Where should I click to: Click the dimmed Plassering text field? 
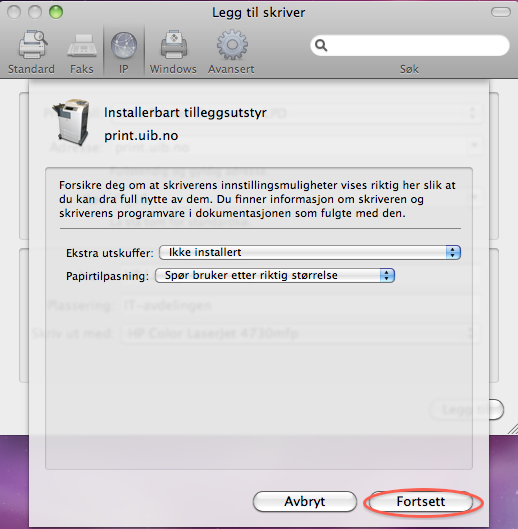(300, 305)
